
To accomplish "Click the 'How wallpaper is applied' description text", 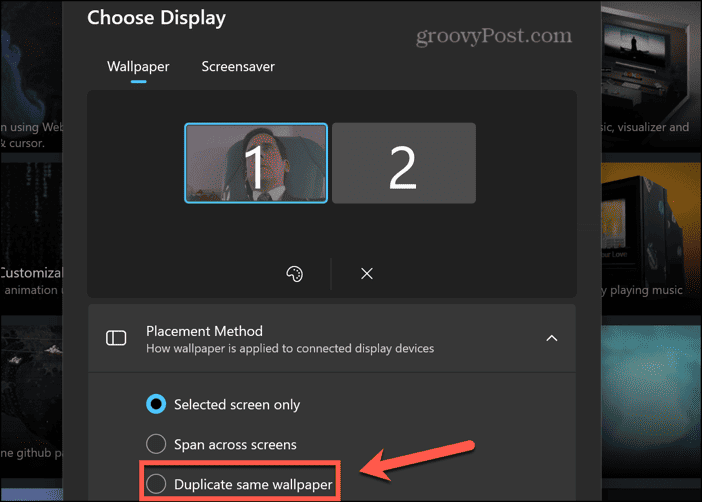I will [x=290, y=348].
